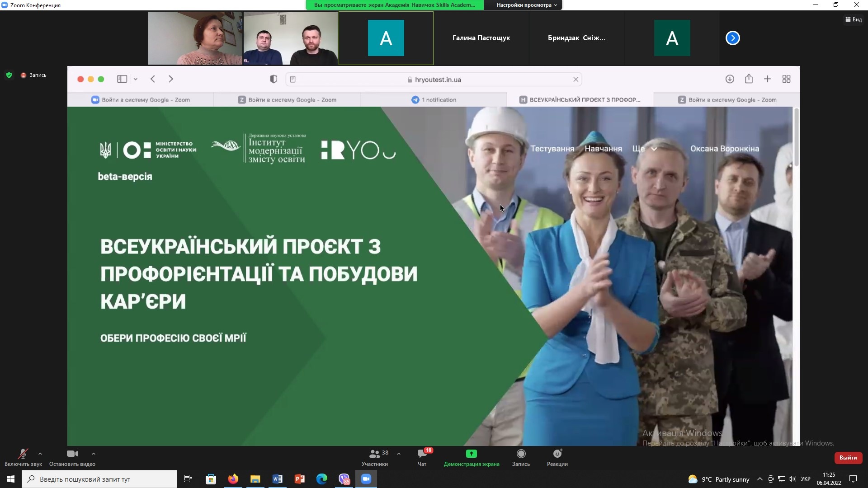Open the Firefox icon in the taskbar
Image resolution: width=868 pixels, height=488 pixels.
[x=233, y=479]
